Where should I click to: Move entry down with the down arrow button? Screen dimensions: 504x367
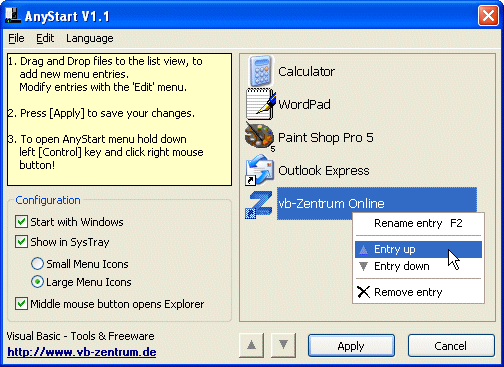click(x=283, y=345)
